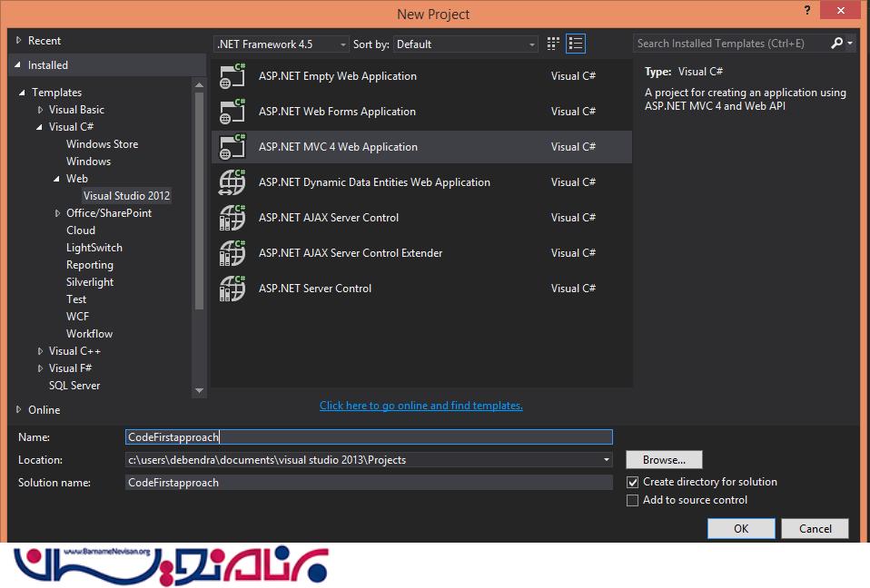Click the link to find templates online

420,406
